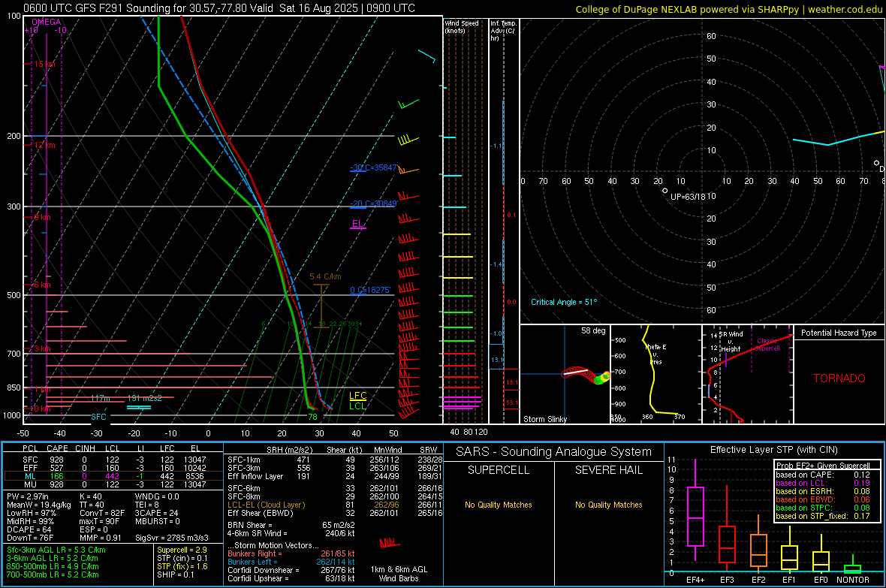Click the Eff Shear (EBWD) row
The height and width of the screenshot is (588, 886).
pyautogui.click(x=335, y=513)
